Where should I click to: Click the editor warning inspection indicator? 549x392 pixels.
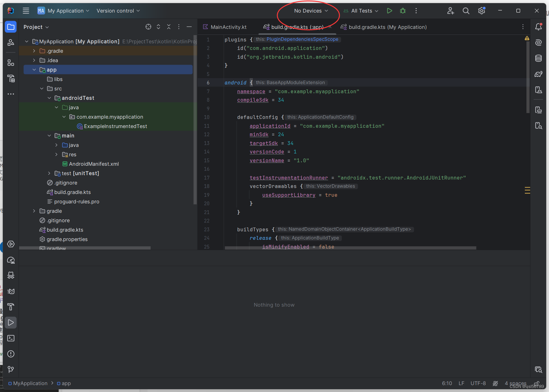click(x=527, y=38)
